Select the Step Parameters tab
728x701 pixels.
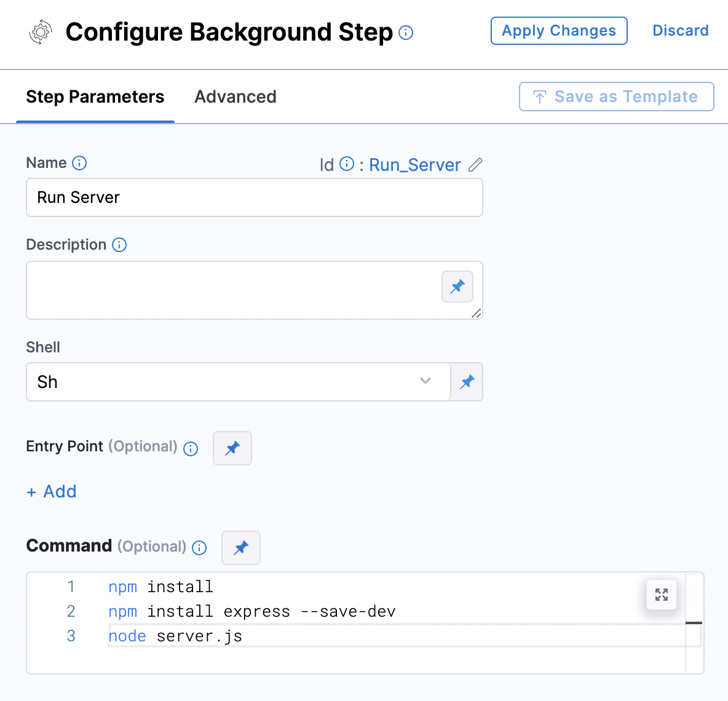coord(95,97)
